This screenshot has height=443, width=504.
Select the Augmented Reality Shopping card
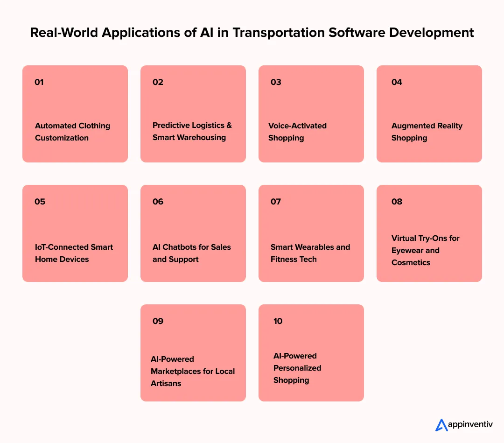429,114
